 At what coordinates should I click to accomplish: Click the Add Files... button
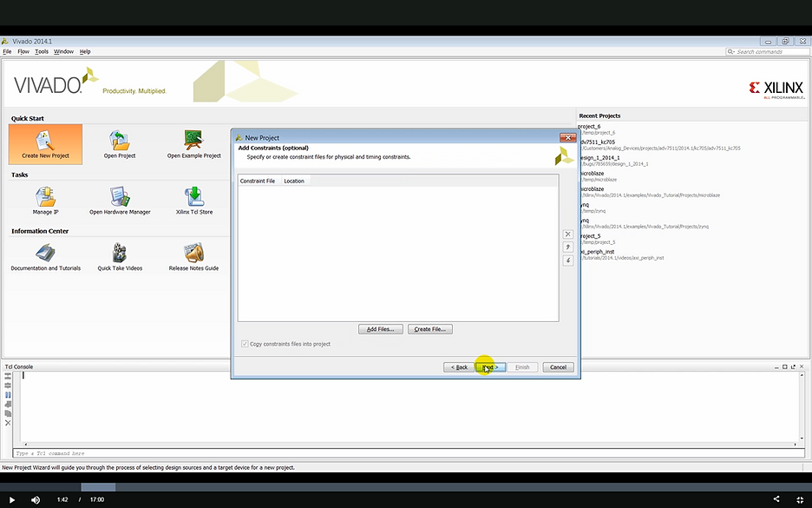pyautogui.click(x=380, y=329)
